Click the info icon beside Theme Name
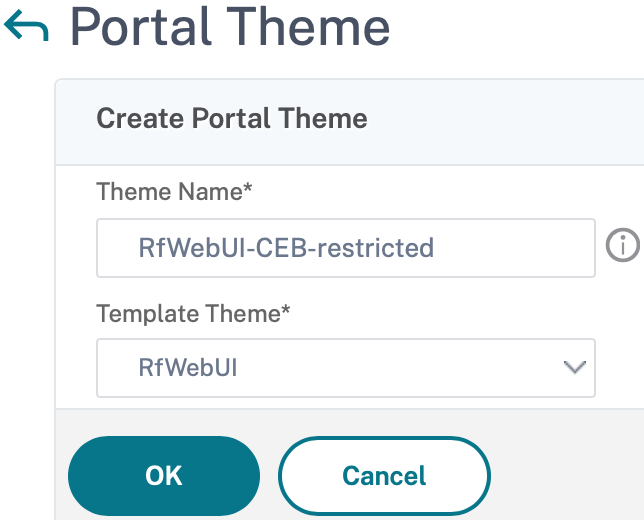This screenshot has height=520, width=644. 622,246
